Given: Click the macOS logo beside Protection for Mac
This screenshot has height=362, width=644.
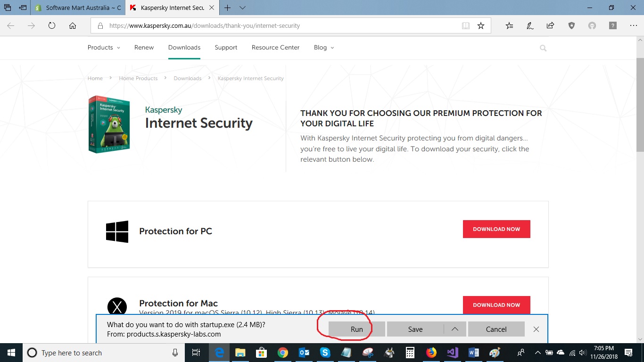Looking at the screenshot, I should (117, 306).
